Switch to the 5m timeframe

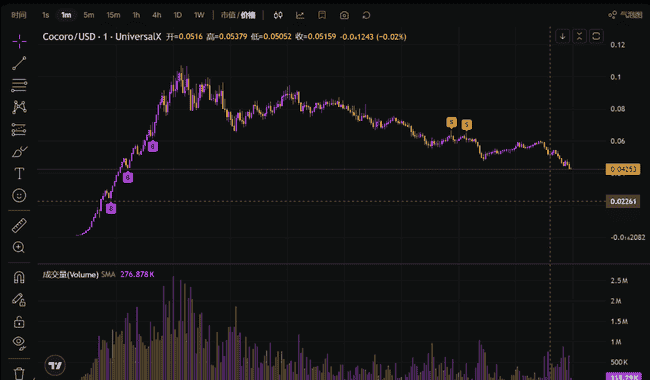89,15
